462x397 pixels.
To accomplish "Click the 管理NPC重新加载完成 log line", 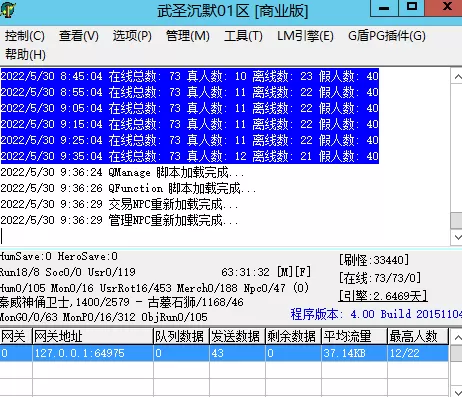I will [x=119, y=220].
